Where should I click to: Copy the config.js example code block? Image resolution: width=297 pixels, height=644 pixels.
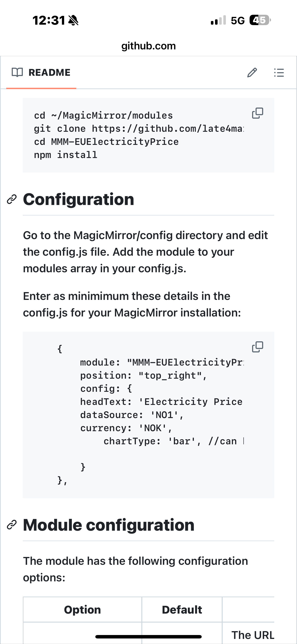click(257, 347)
